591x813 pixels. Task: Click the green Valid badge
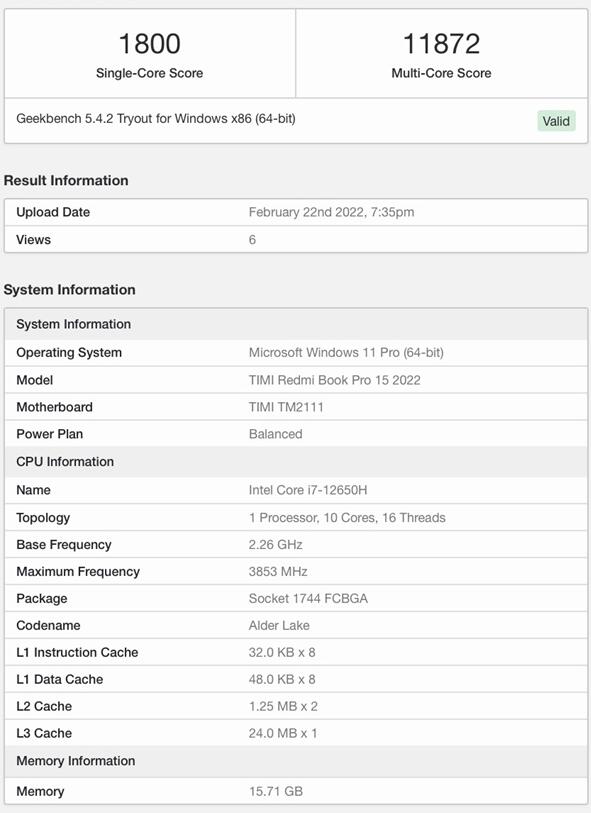tap(556, 121)
